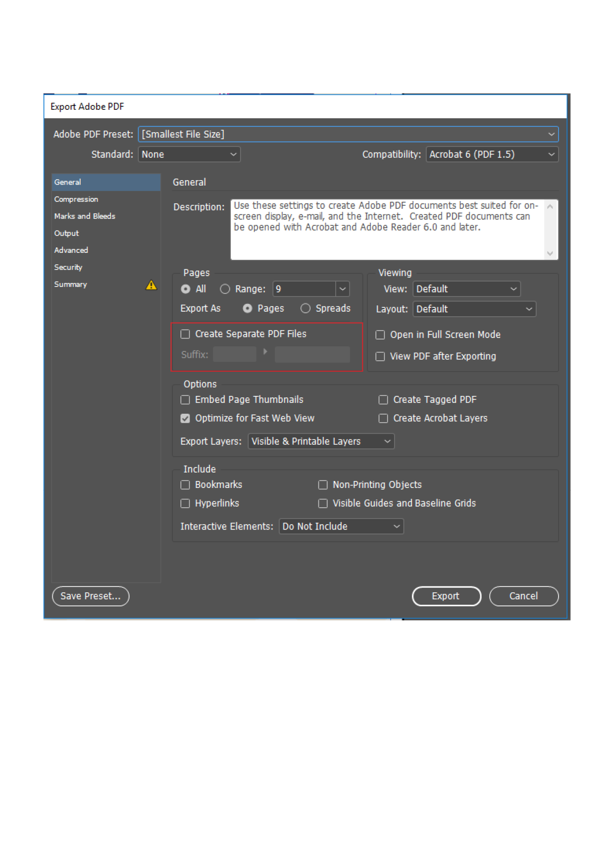Image resolution: width=614 pixels, height=868 pixels.
Task: Open the Export Layers dropdown
Action: click(321, 441)
